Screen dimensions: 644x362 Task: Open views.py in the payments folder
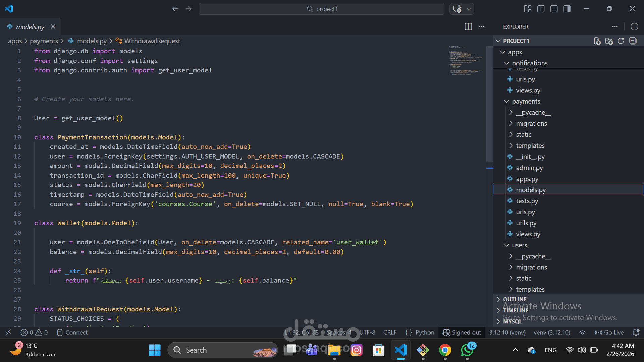coord(528,234)
